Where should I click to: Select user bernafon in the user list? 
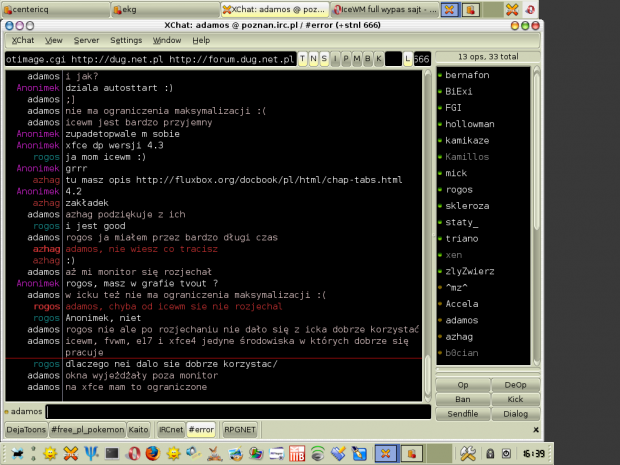click(x=467, y=75)
